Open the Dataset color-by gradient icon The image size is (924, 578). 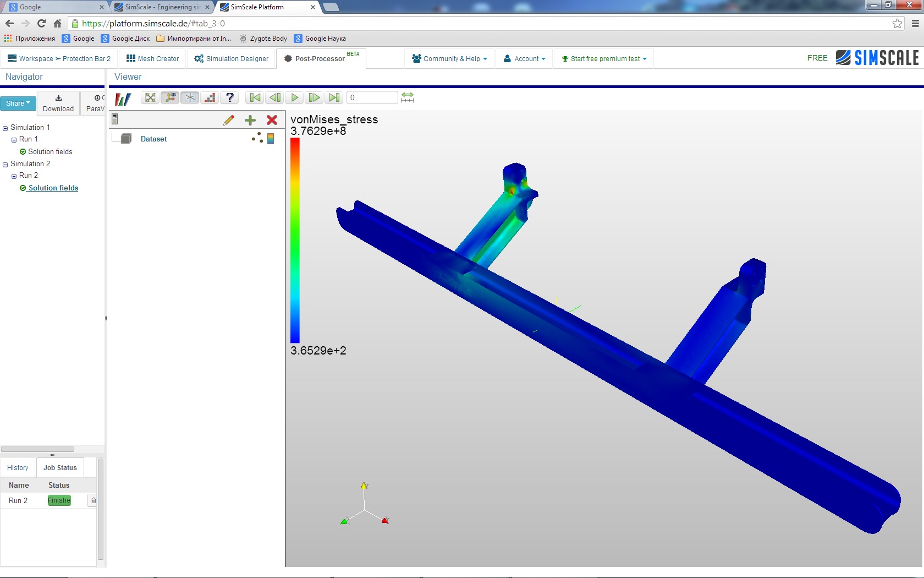click(271, 139)
